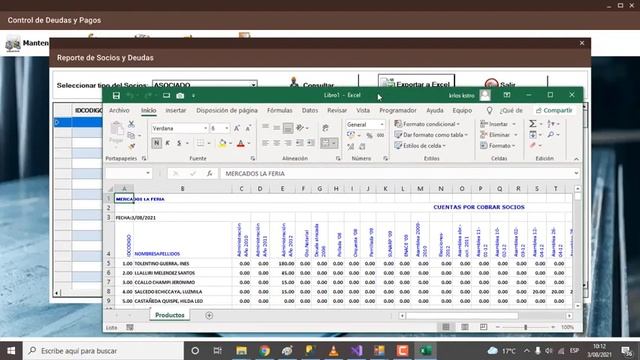Viewport: 640px width, 360px height.
Task: Decrease font size with the small A icon
Action: [248, 128]
